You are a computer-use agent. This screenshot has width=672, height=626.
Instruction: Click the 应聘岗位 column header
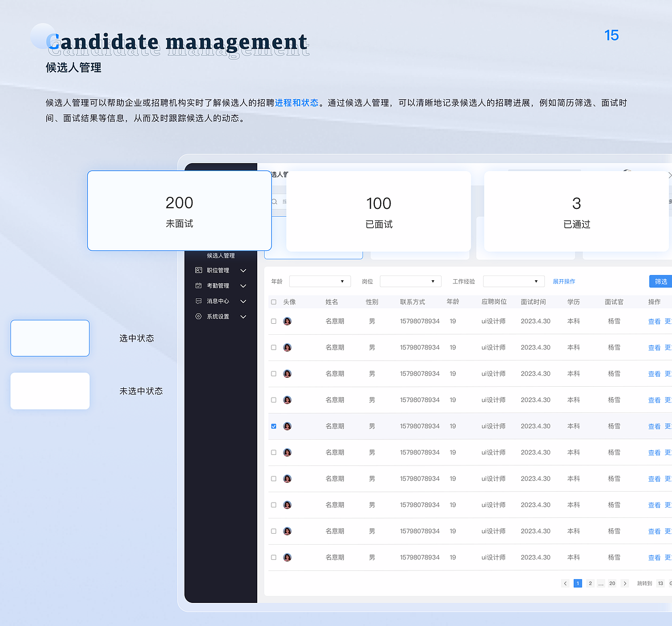click(494, 302)
